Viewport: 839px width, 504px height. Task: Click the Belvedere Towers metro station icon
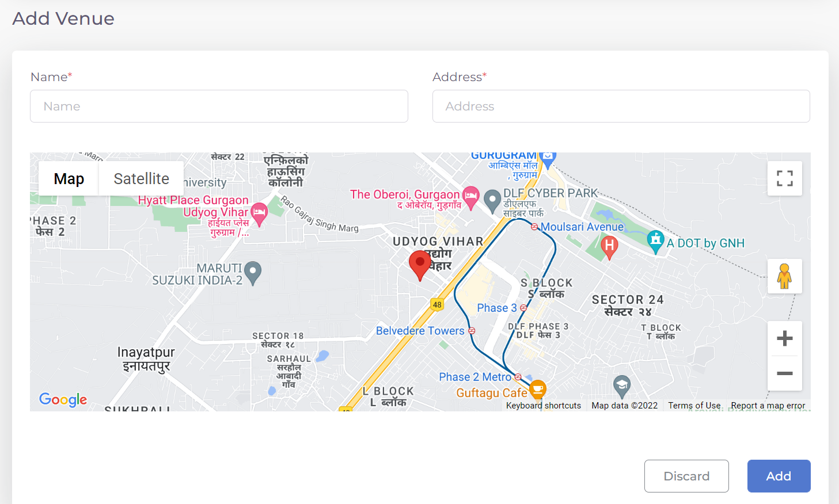click(472, 331)
